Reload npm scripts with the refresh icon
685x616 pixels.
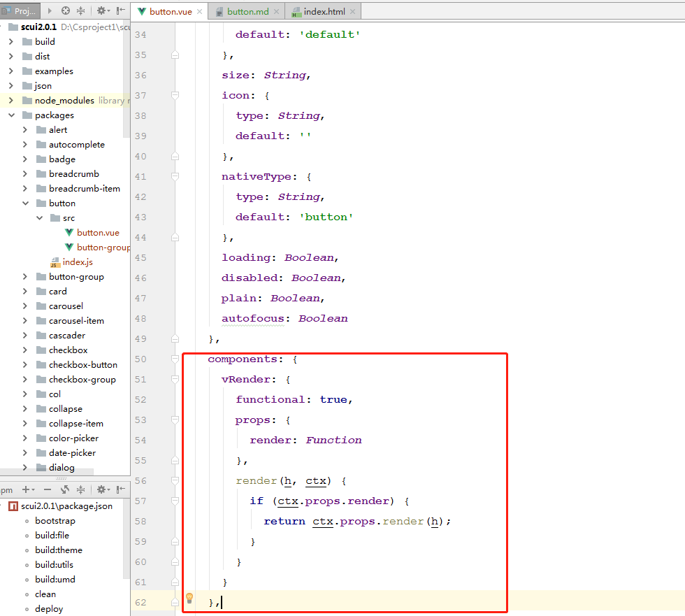point(64,489)
